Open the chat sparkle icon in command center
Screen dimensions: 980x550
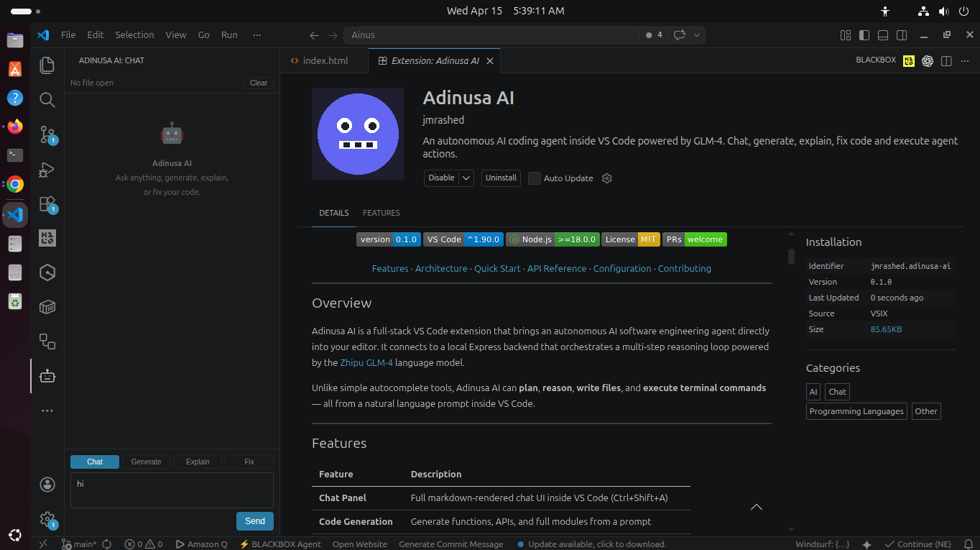pos(679,35)
